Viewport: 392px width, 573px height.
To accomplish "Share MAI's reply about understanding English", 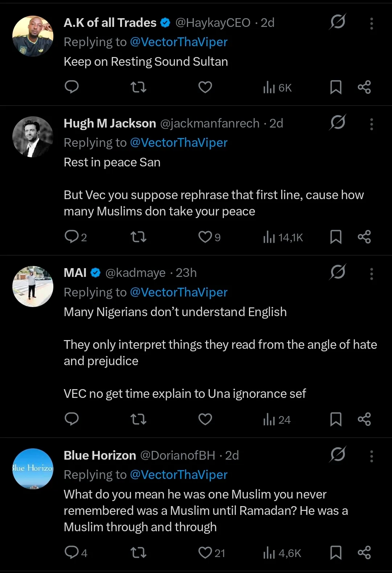I will (x=364, y=419).
